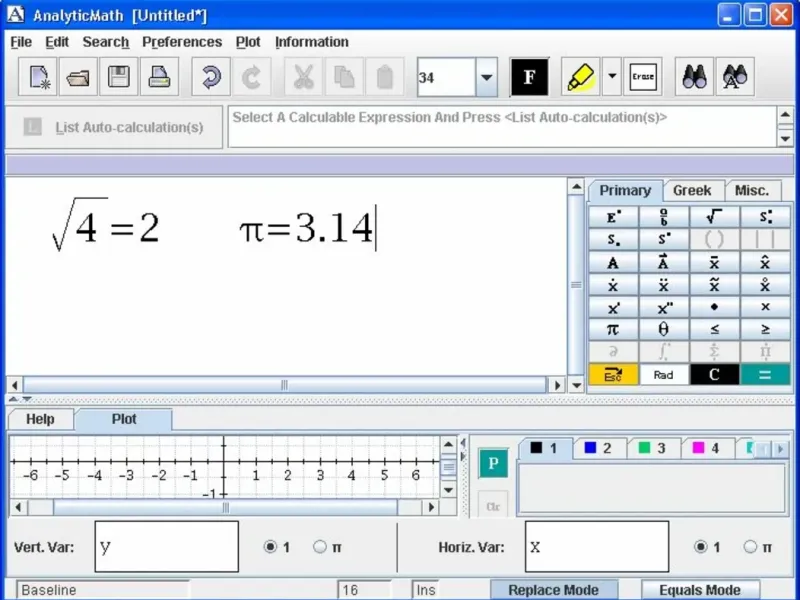Select the Plot tab

(x=124, y=419)
